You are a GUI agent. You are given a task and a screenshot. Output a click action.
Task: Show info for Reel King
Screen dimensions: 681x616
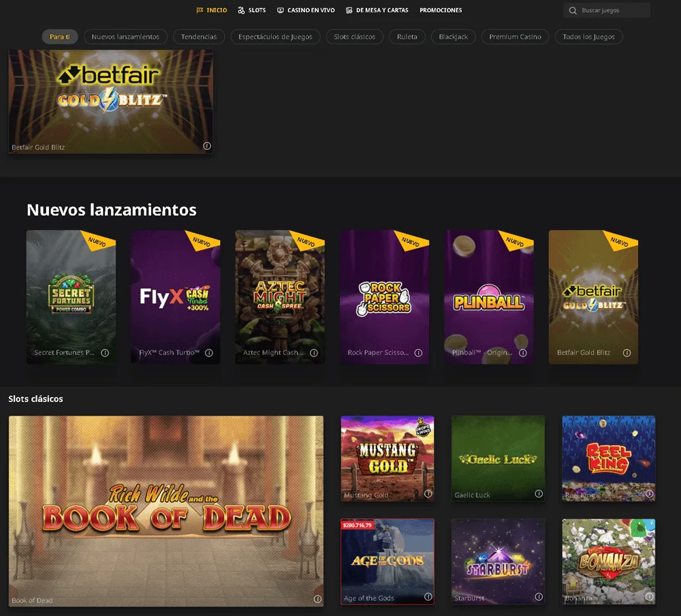(x=649, y=493)
